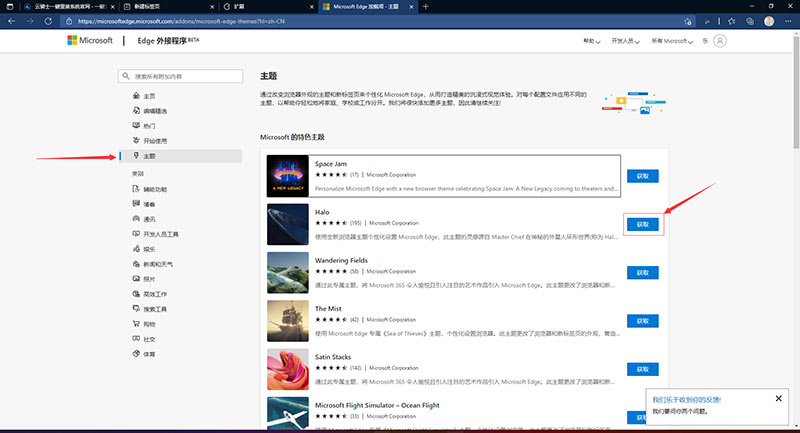
Task: Open the 高效工作 category
Action: [x=149, y=294]
